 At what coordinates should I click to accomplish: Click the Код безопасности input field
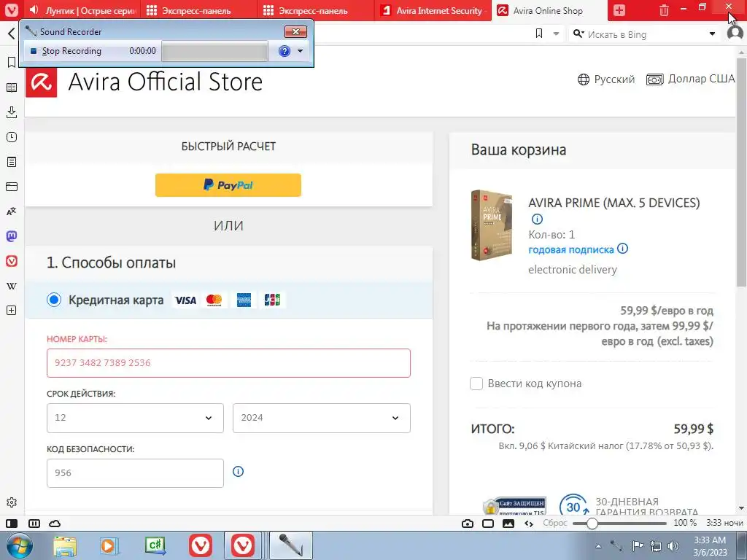135,472
